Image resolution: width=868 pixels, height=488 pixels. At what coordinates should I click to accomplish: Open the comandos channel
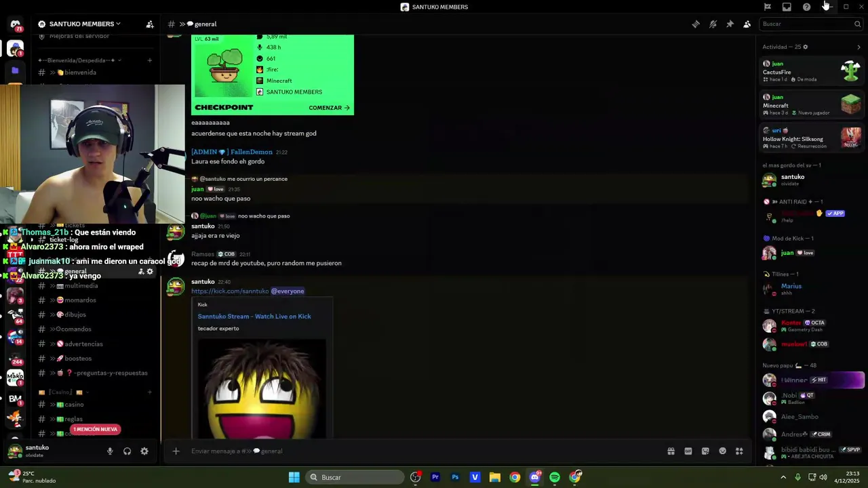(96, 329)
